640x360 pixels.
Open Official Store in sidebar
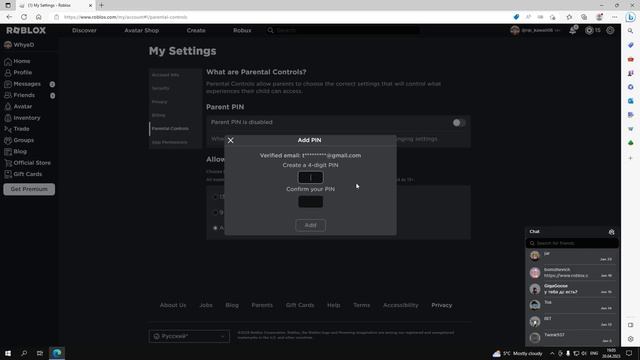tap(27, 163)
